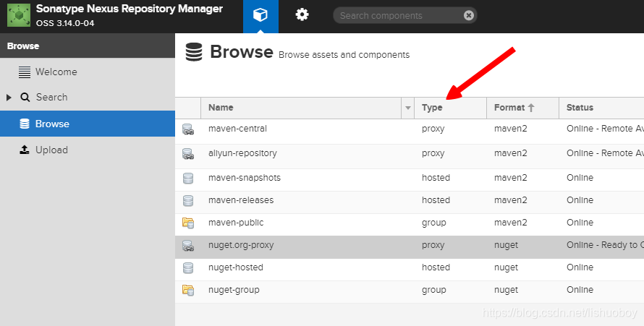Click the maven-public group folder icon
The width and height of the screenshot is (644, 326).
(188, 223)
